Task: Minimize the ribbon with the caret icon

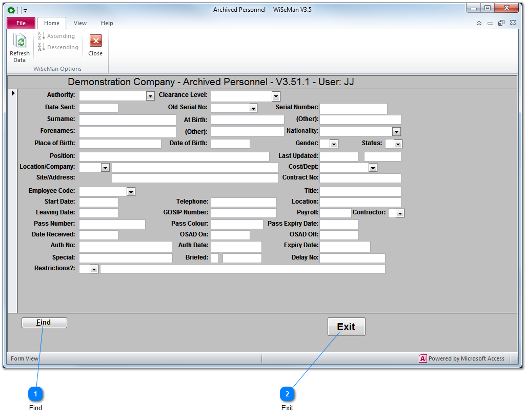Action: (x=479, y=23)
